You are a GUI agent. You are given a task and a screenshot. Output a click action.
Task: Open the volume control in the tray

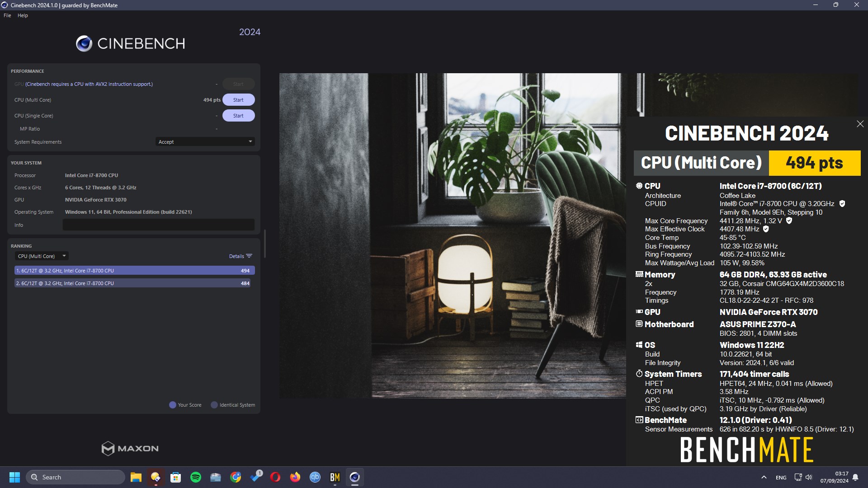pos(809,477)
